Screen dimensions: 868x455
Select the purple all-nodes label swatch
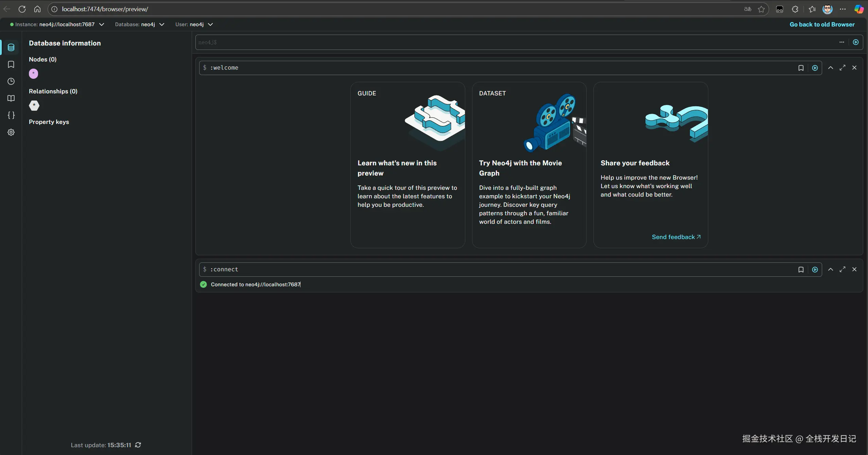[33, 74]
